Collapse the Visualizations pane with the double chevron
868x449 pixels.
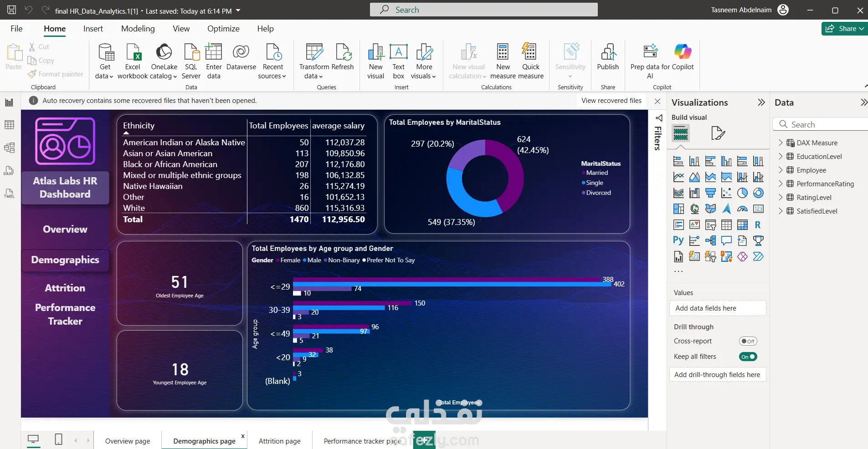(761, 102)
